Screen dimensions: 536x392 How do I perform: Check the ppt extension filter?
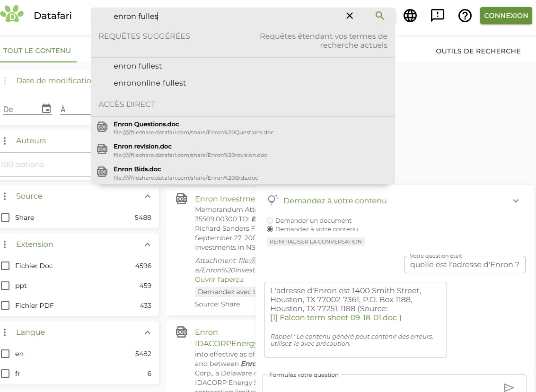[x=5, y=286]
